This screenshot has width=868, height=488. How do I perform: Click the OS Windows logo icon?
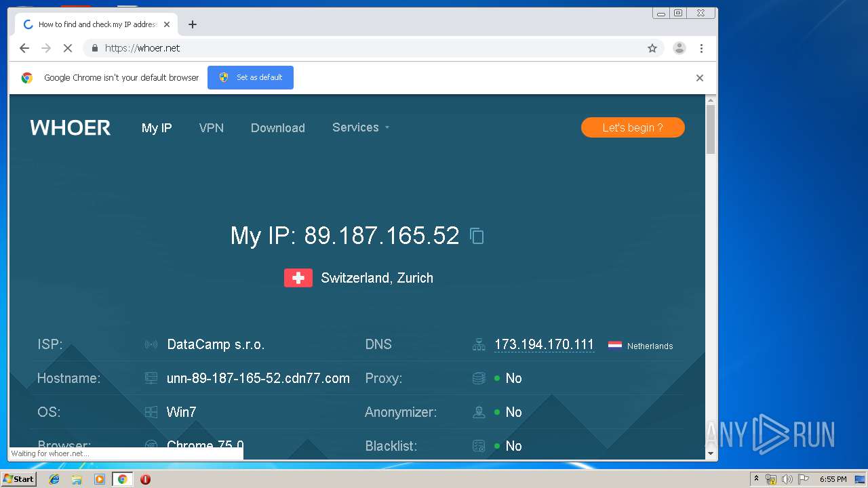[151, 412]
